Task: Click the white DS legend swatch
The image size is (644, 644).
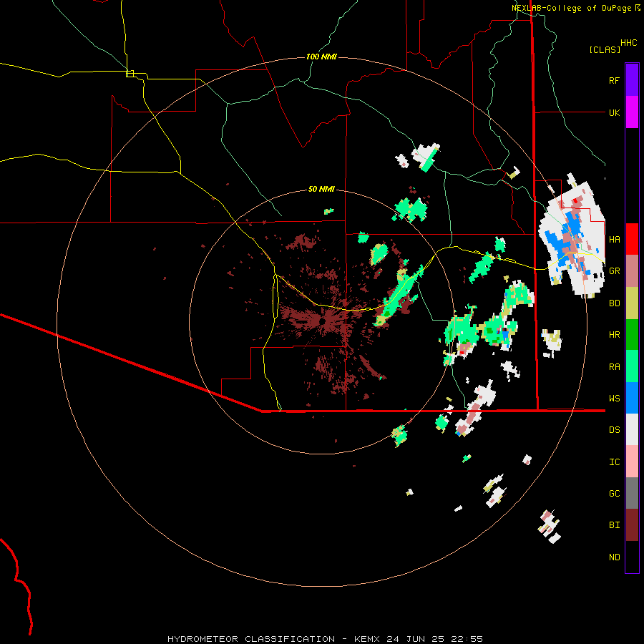Action: (632, 429)
